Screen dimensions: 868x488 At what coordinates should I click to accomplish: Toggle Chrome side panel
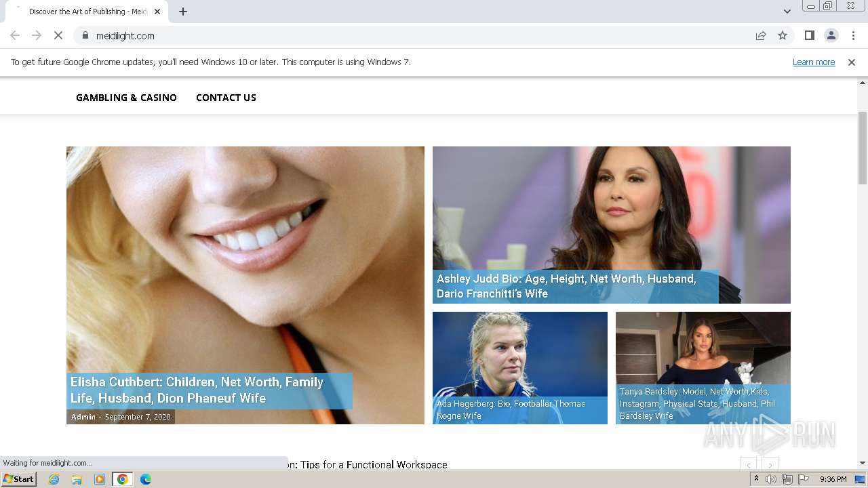click(809, 36)
